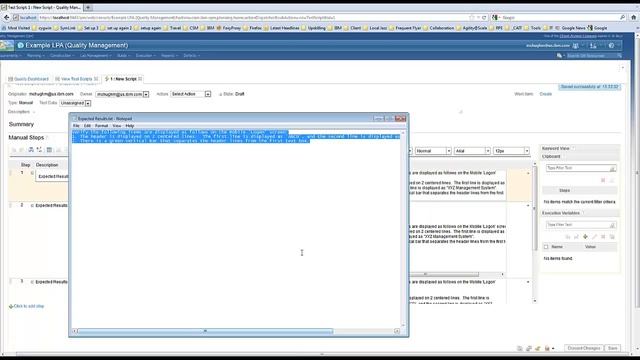Image resolution: width=640 pixels, height=360 pixels.
Task: Open the user profile icon in banner
Action: (x=576, y=46)
